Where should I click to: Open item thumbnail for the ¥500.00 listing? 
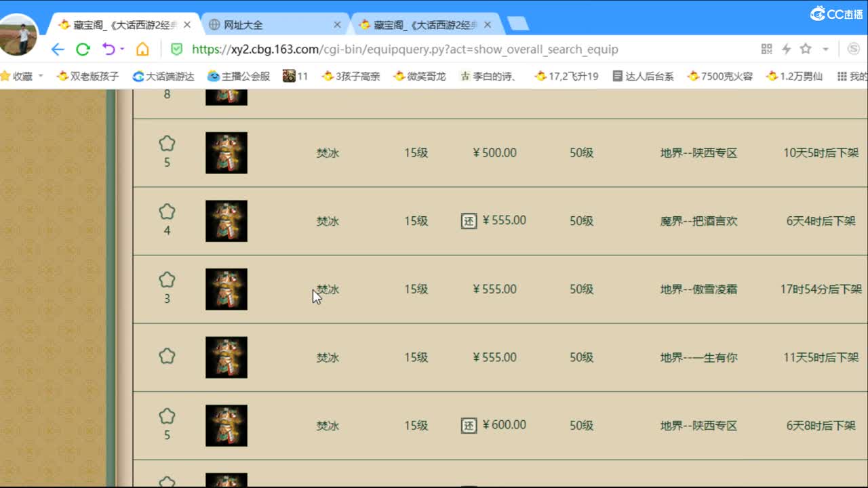[x=226, y=153]
